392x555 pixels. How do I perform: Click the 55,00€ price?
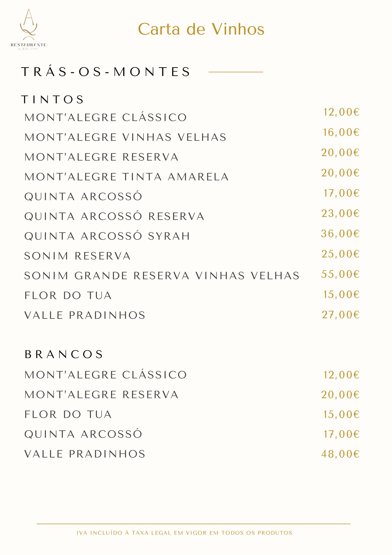[340, 274]
